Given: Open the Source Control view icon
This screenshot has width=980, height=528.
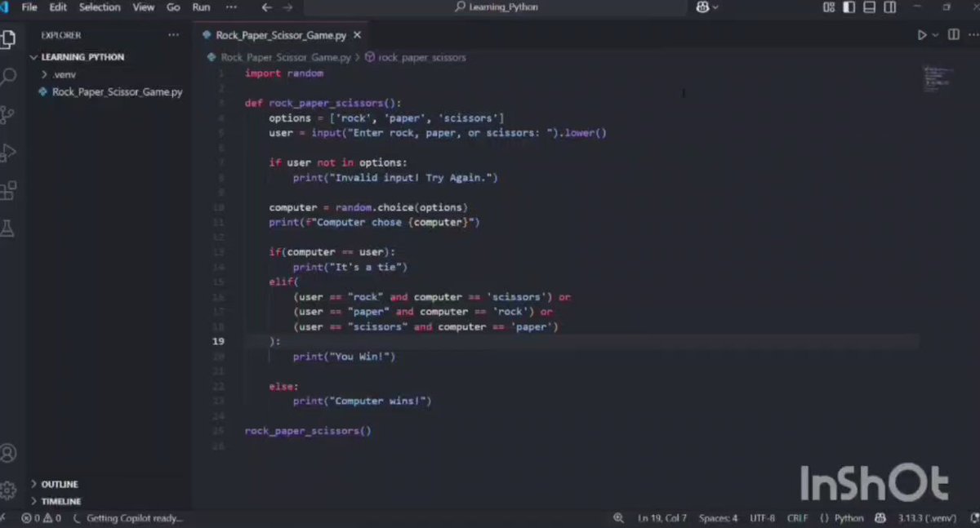Looking at the screenshot, I should (7, 115).
